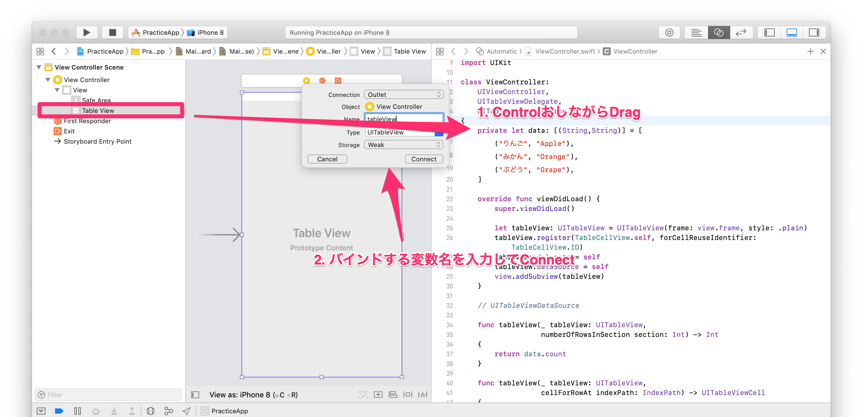Toggle the Navigator panel visibility

[x=769, y=33]
